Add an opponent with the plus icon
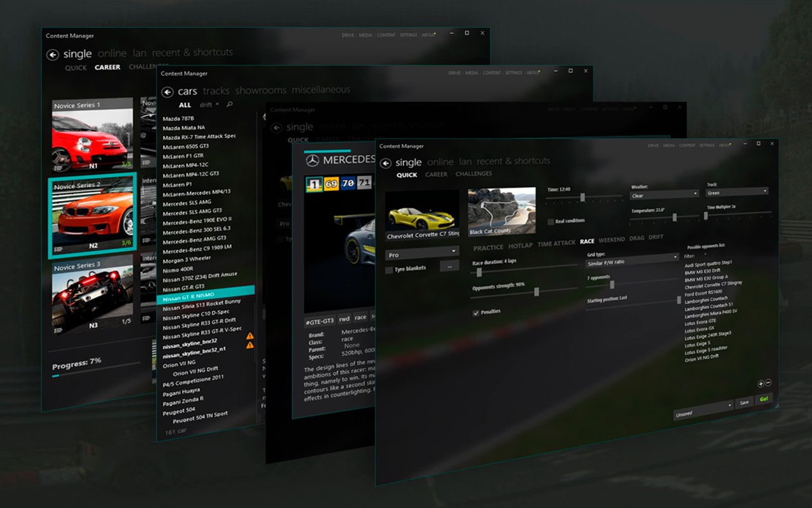 [761, 384]
